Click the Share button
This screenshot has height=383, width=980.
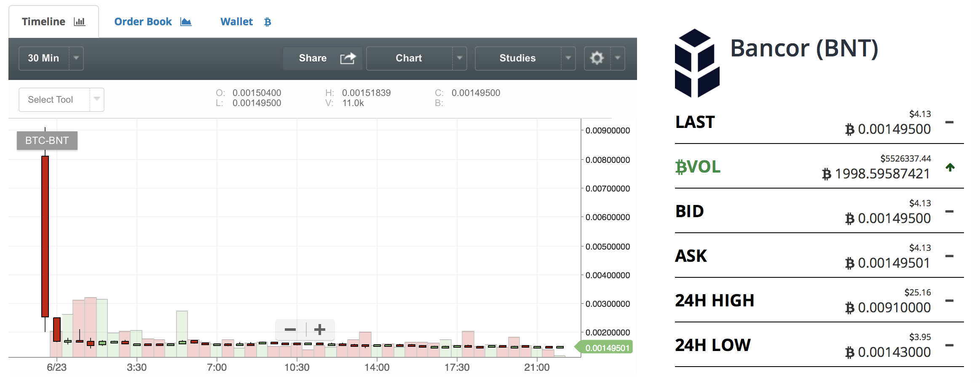tap(322, 58)
